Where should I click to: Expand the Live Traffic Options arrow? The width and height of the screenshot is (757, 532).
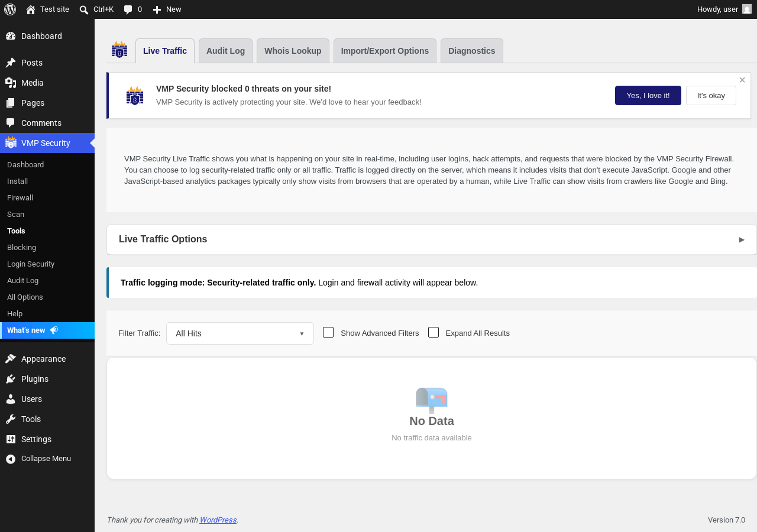click(x=742, y=239)
